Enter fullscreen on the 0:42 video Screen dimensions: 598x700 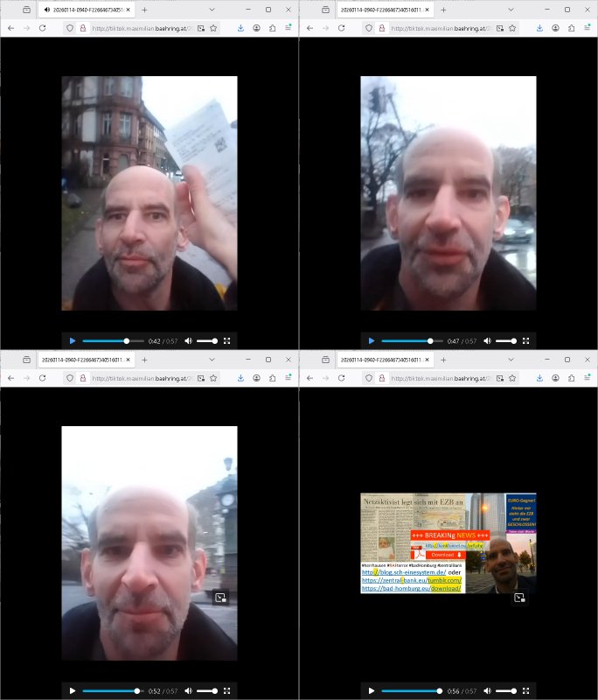tap(227, 340)
